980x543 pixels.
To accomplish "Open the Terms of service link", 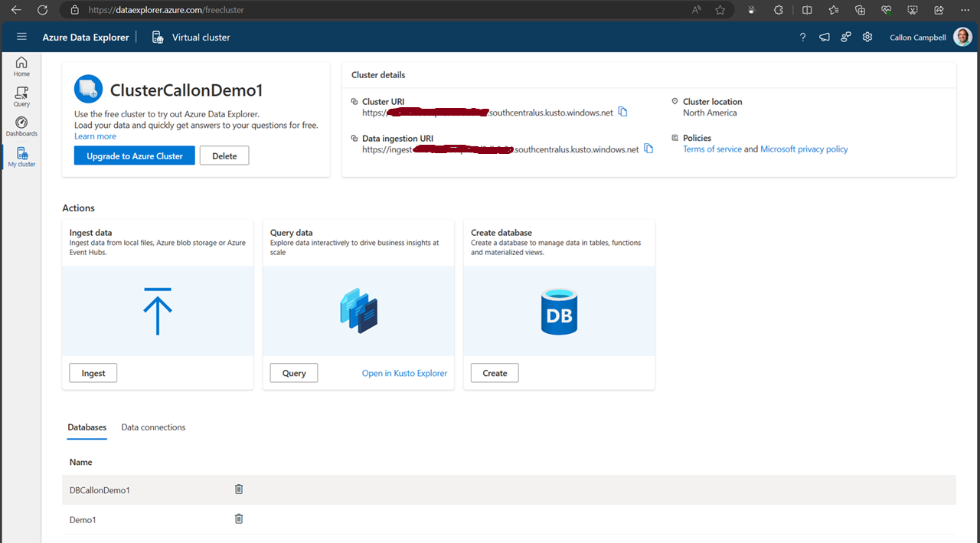I will pyautogui.click(x=712, y=149).
